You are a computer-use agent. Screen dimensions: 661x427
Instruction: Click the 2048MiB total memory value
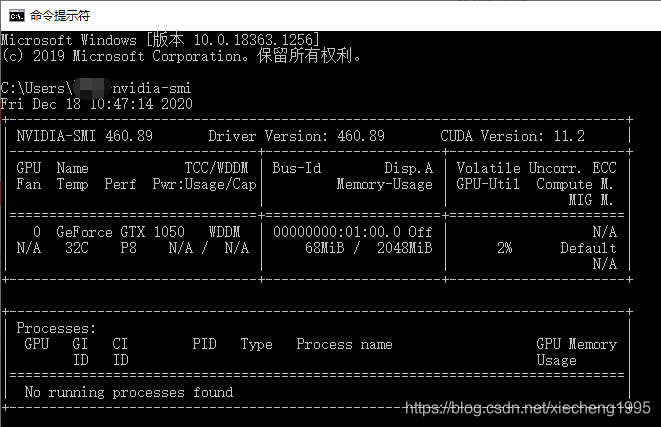click(x=404, y=248)
